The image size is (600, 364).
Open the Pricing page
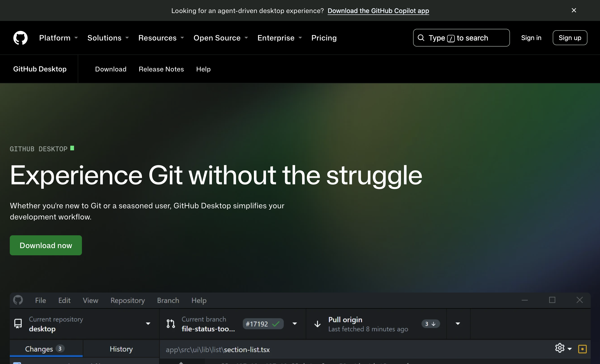[x=324, y=38]
